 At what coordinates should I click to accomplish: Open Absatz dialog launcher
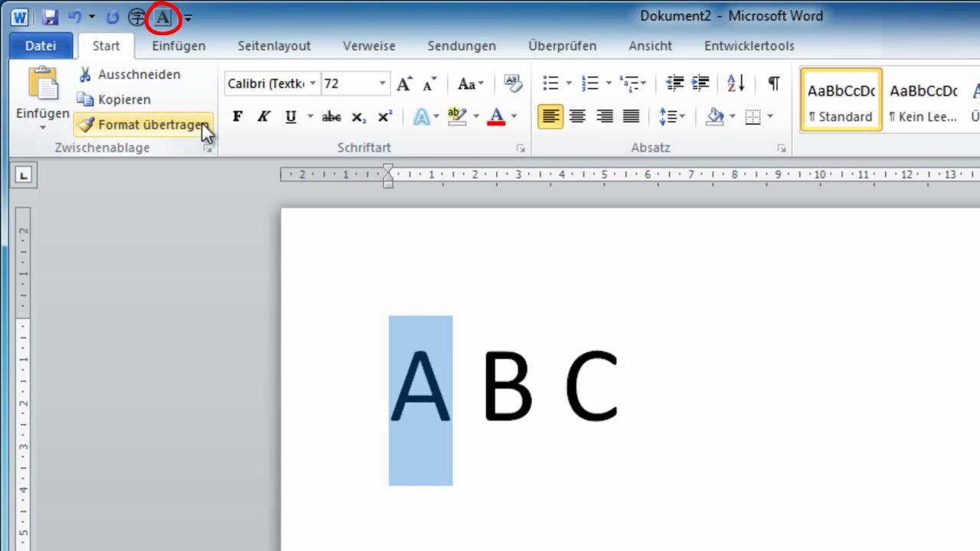pos(782,149)
